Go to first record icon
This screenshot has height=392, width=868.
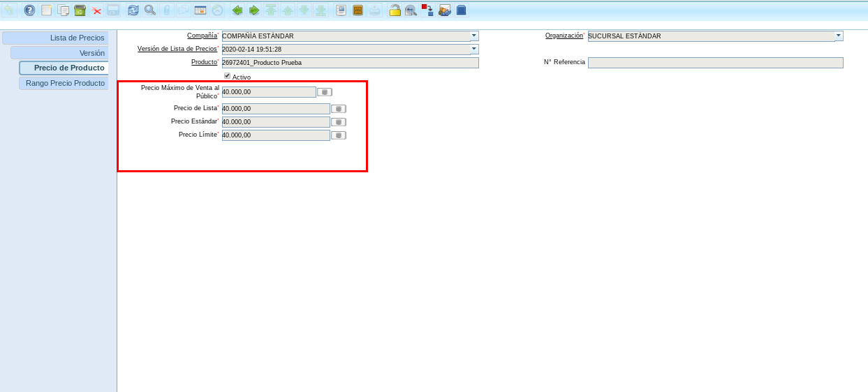271,10
